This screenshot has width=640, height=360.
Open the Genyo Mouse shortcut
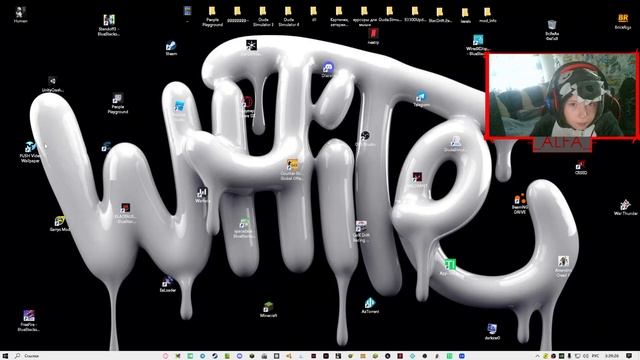(60, 224)
